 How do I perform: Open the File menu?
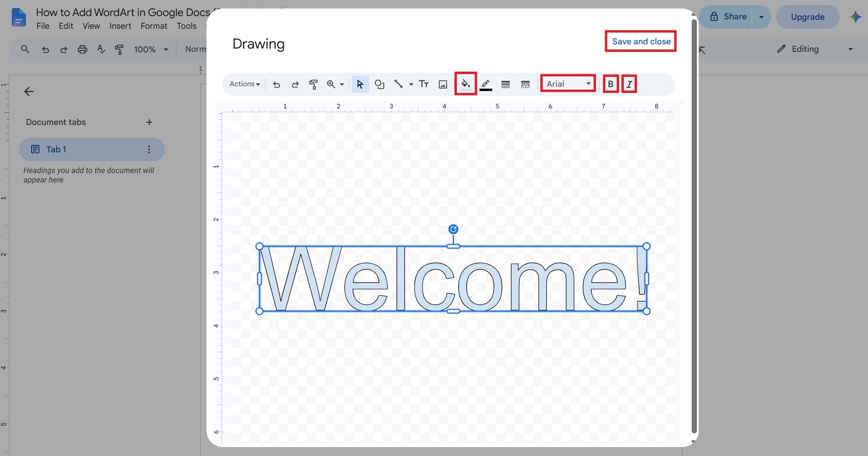[x=43, y=26]
